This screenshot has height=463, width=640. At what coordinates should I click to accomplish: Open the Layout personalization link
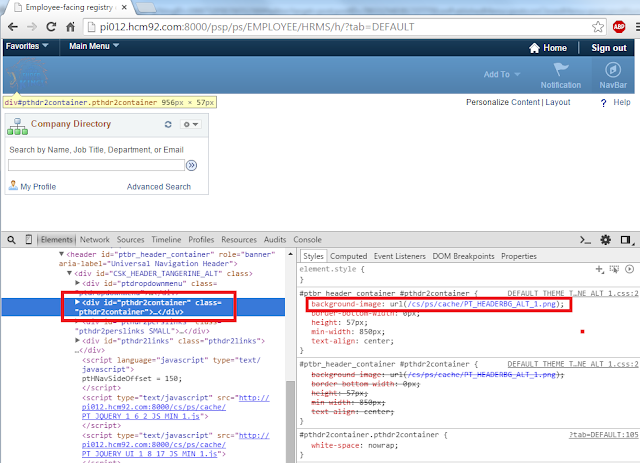(x=558, y=102)
